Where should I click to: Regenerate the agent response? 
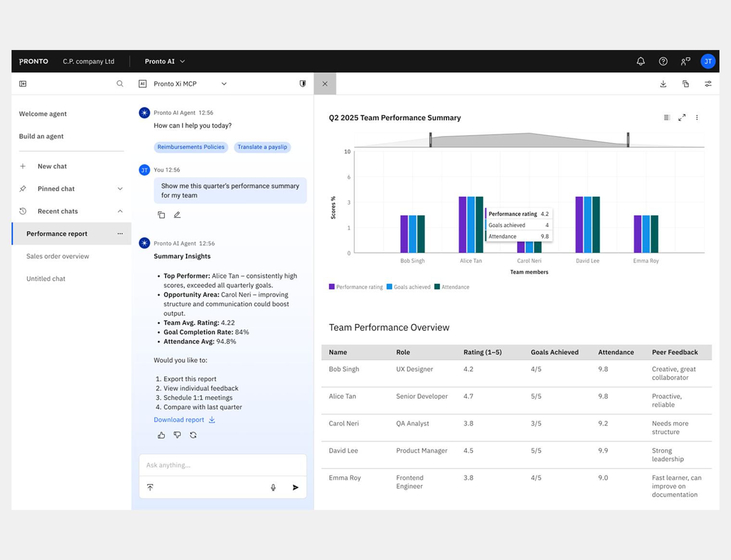[193, 435]
